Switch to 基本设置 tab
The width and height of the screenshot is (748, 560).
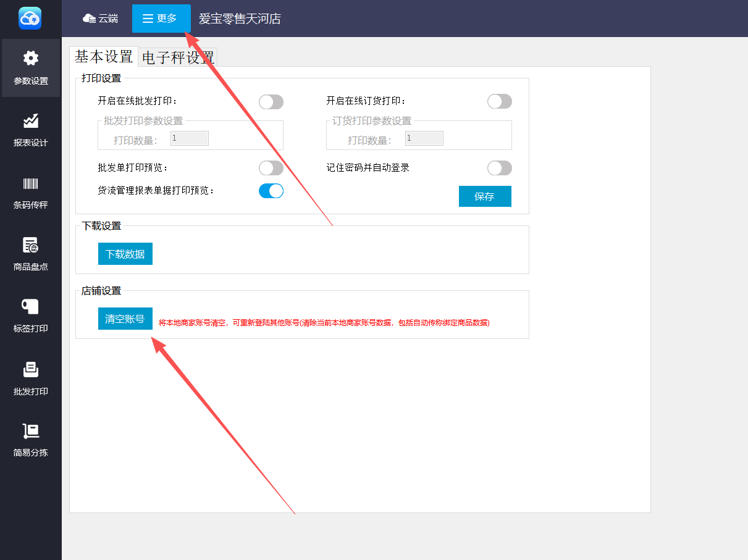(104, 57)
